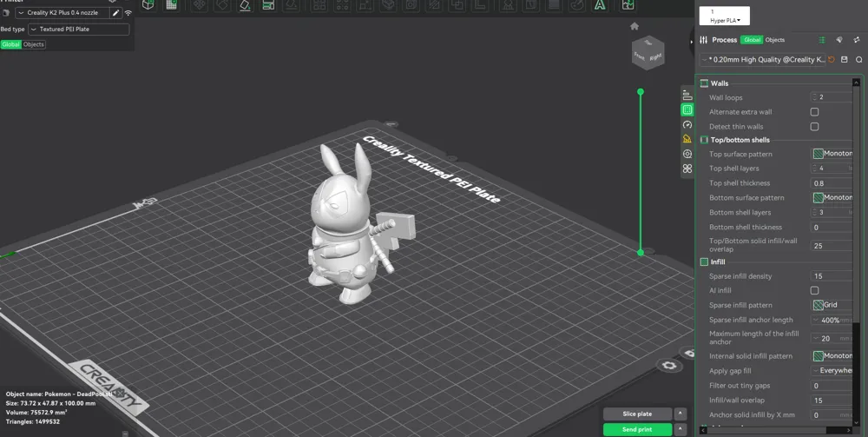Click the Top shell thickness field
This screenshot has width=868, height=437.
(x=832, y=182)
